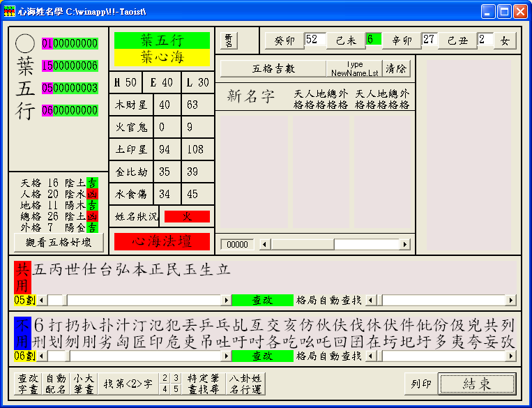The width and height of the screenshot is (532, 408).
Task: Click the 觀看五格好壞 button
Action: 59,242
